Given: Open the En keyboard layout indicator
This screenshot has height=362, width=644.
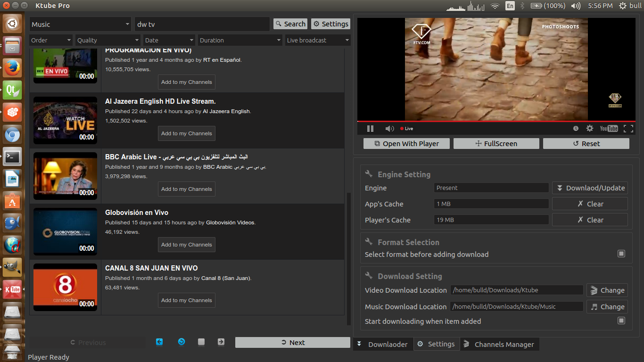Looking at the screenshot, I should (x=510, y=6).
